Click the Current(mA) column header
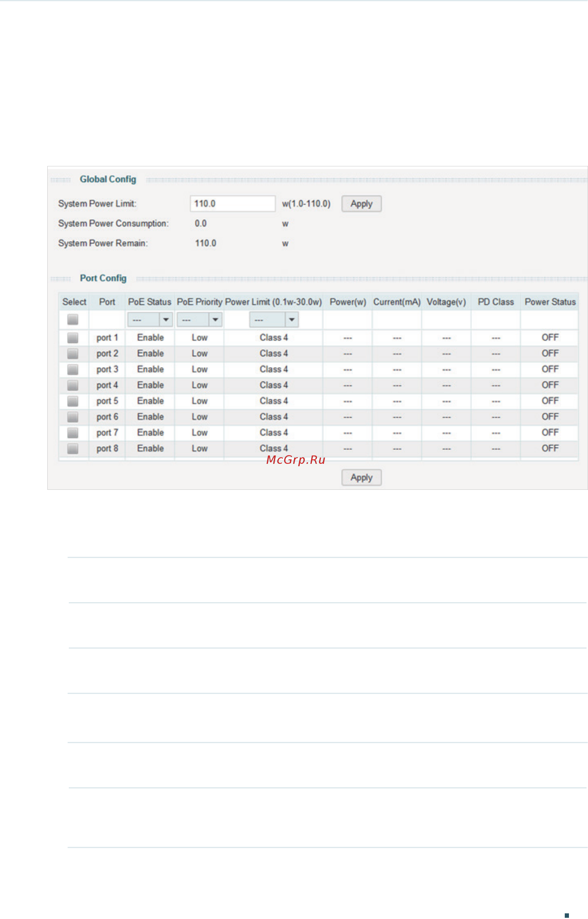Viewport: 588px width, 919px height. [x=397, y=302]
